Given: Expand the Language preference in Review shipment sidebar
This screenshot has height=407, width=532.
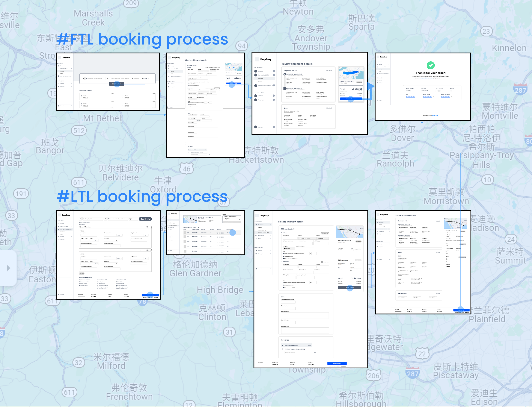Looking at the screenshot, I should point(274,100).
